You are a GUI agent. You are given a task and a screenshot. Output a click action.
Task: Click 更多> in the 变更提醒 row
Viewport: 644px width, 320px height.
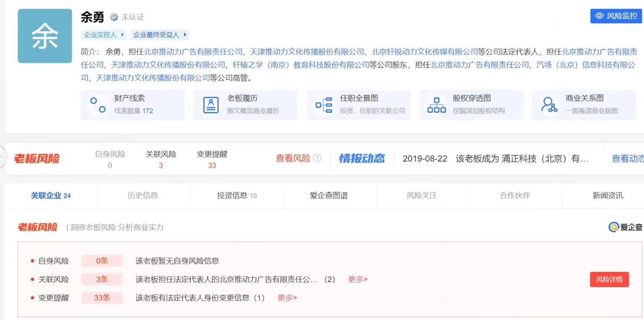coord(287,298)
